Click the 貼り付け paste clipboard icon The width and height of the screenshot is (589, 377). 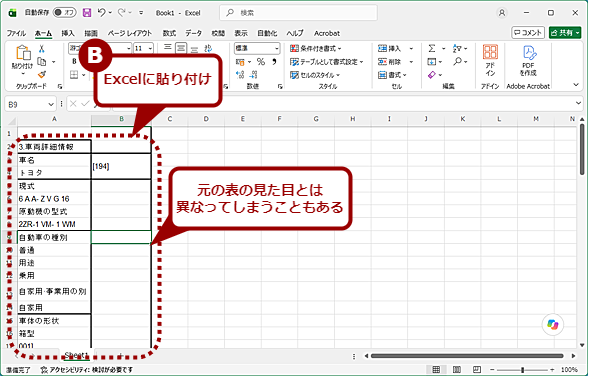(x=23, y=53)
